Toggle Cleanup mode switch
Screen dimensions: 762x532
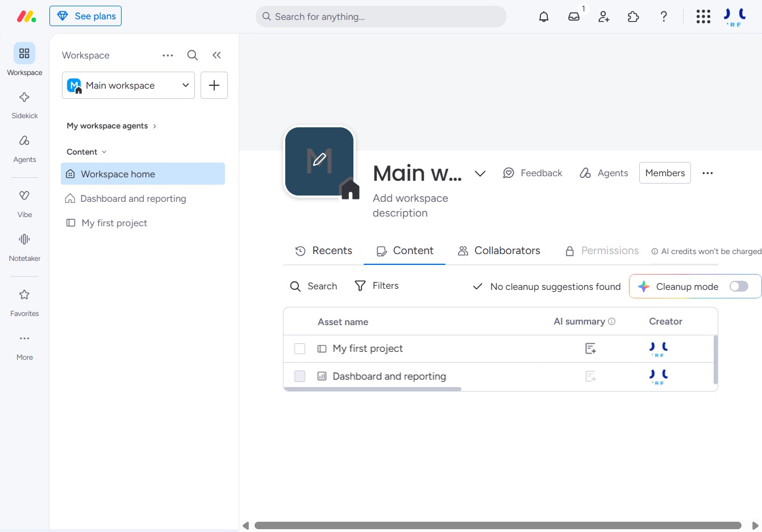[739, 286]
